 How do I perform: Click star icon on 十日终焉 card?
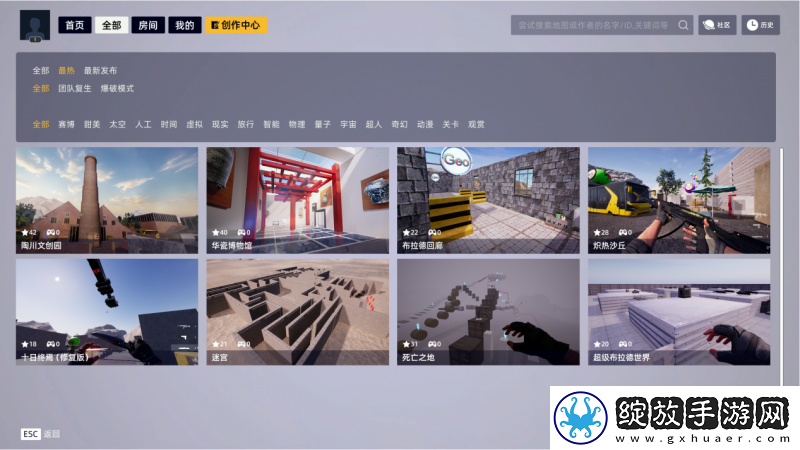[25, 344]
